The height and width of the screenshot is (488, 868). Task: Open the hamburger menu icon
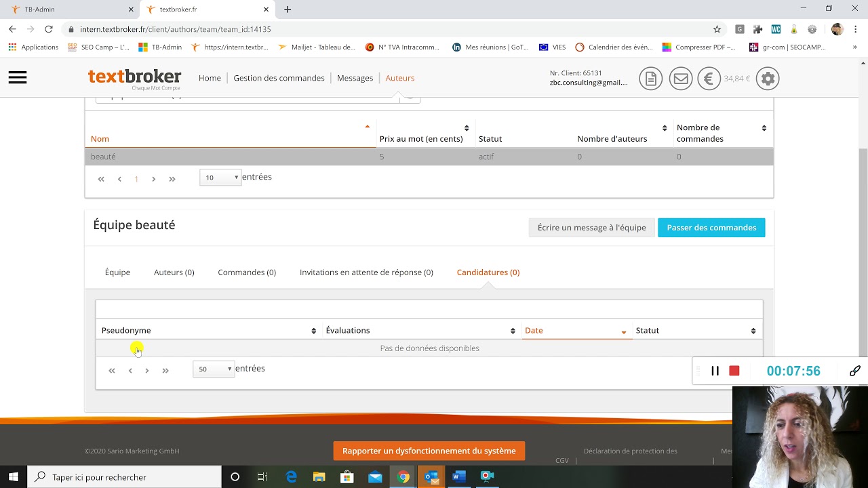18,78
